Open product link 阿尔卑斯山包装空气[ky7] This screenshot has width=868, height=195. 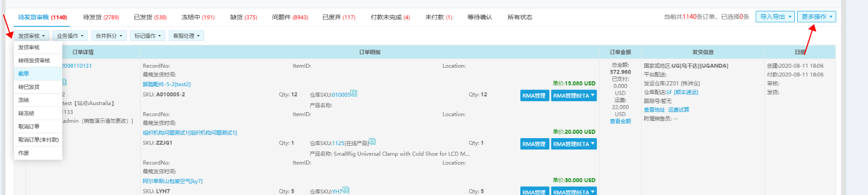[173, 181]
